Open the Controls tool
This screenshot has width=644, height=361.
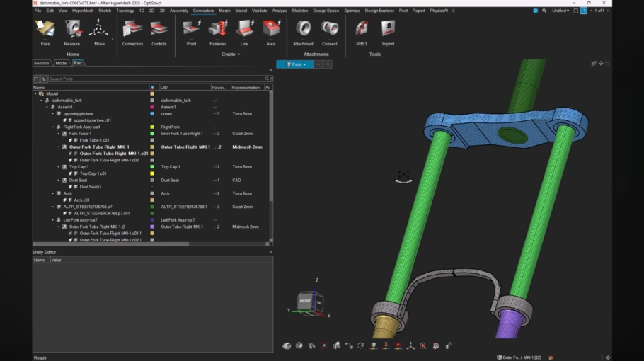tap(159, 32)
